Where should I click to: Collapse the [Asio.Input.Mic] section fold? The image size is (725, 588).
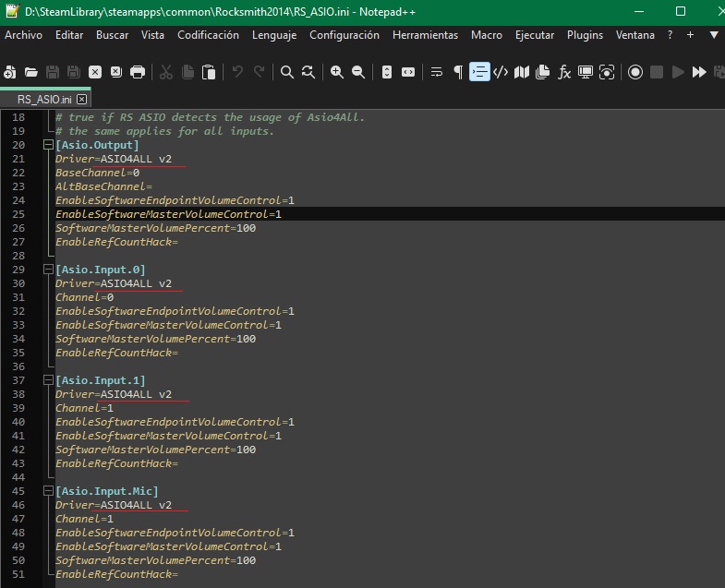(48, 491)
